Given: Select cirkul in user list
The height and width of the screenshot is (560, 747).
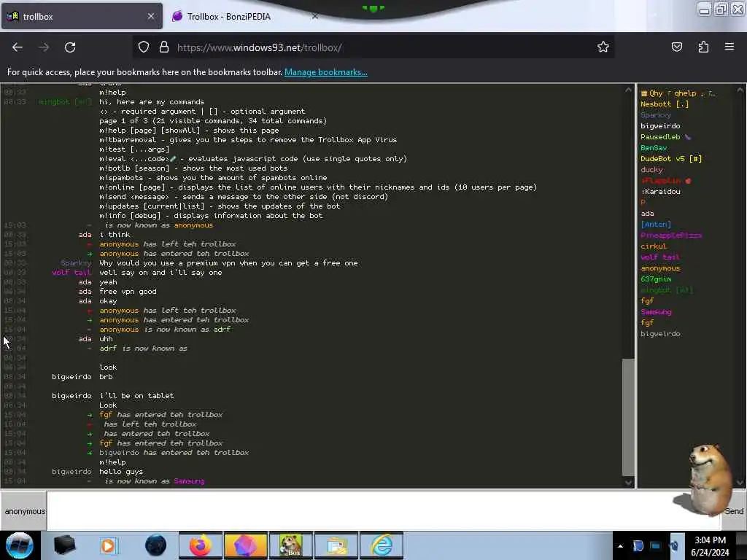Looking at the screenshot, I should tap(653, 246).
